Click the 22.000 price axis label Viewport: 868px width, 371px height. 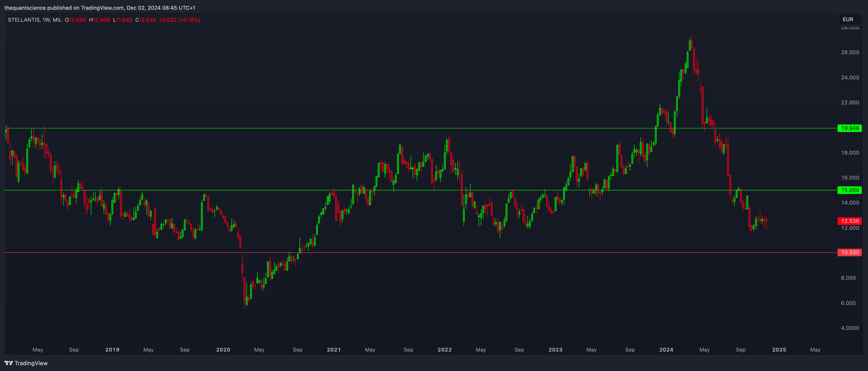click(850, 102)
